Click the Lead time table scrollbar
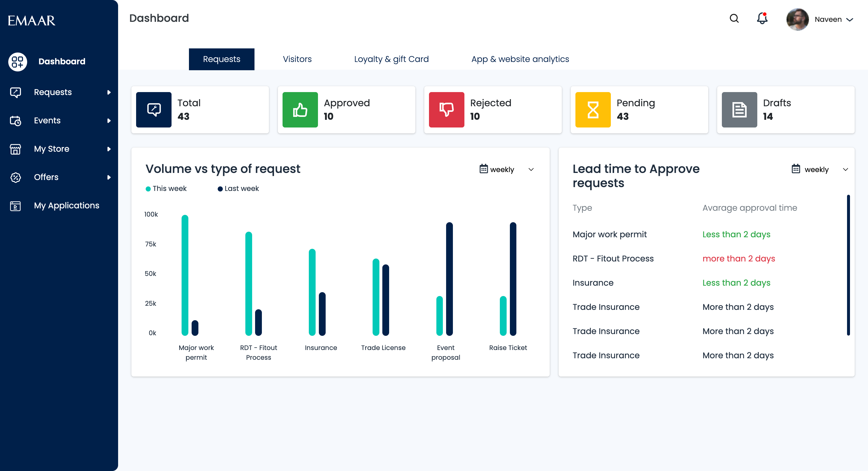The height and width of the screenshot is (471, 868). [848, 265]
